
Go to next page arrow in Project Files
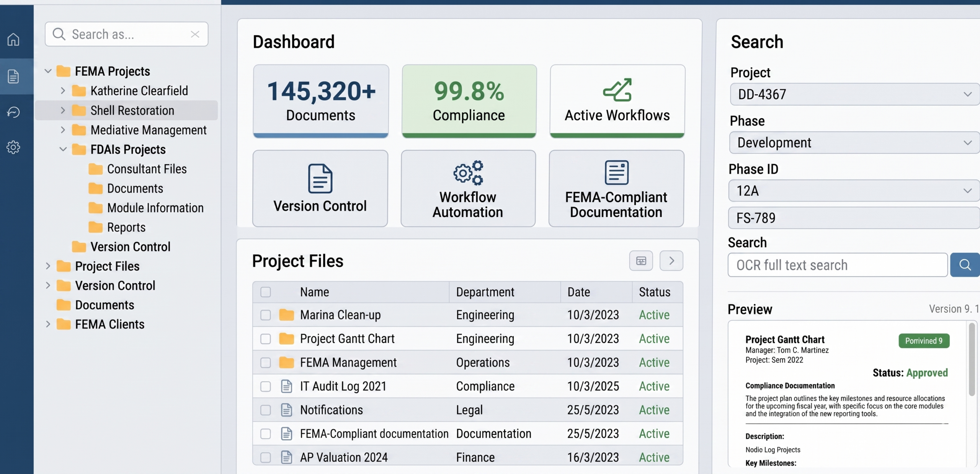[x=671, y=261]
